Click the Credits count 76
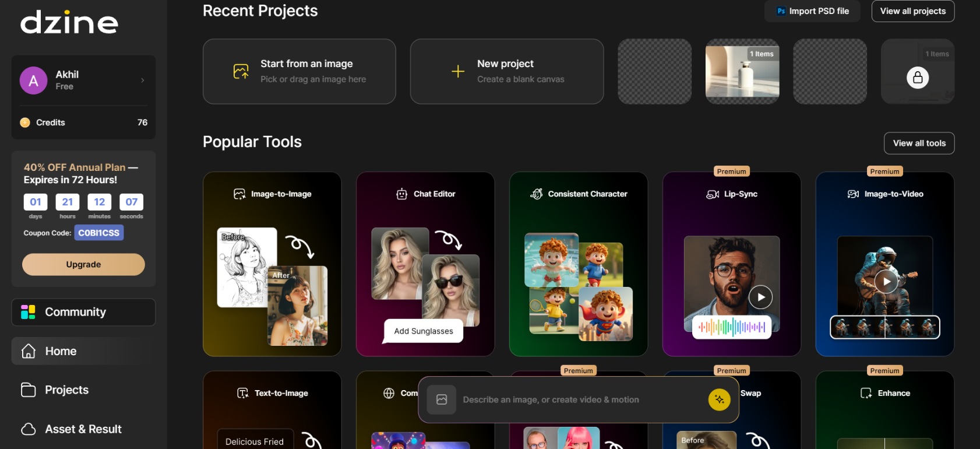Screen dimensions: 980x449 tap(143, 122)
